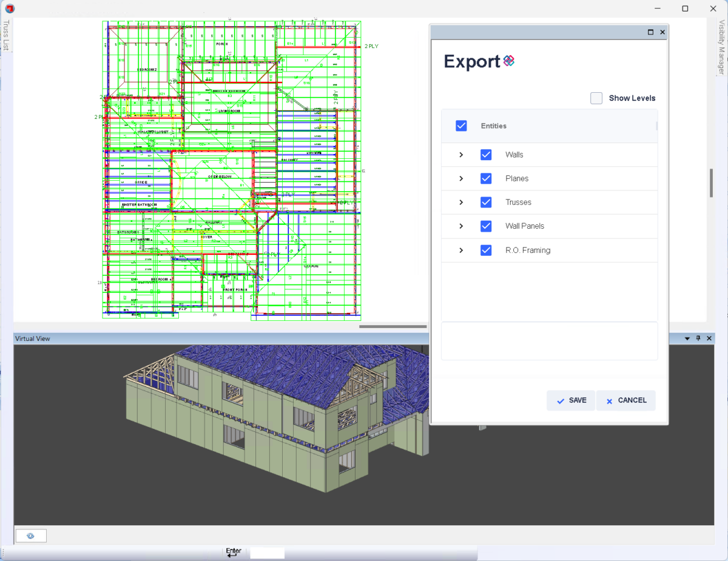The width and height of the screenshot is (728, 561).
Task: Expand the Trusses entity row
Action: [x=460, y=202]
